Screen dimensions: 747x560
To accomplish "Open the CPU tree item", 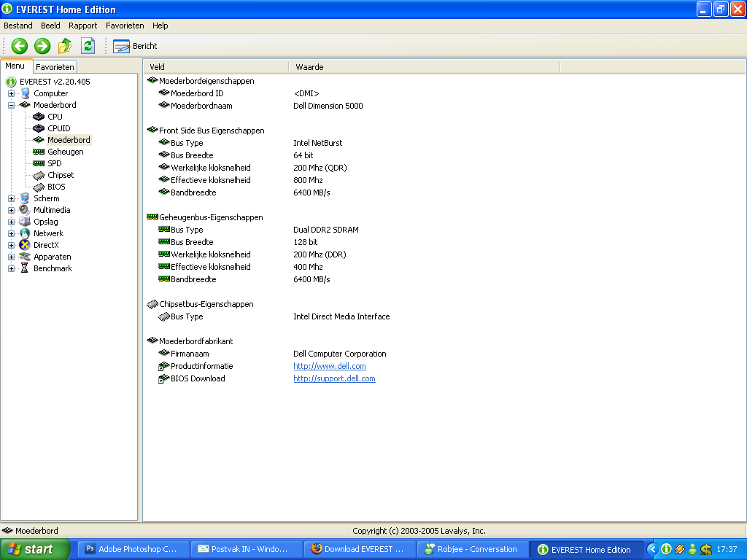I will pos(55,117).
